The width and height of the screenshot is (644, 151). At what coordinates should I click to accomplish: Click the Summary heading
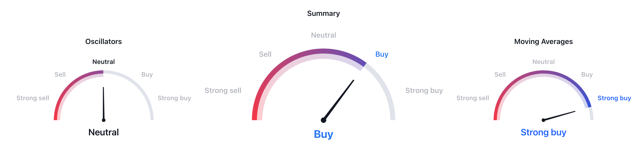pyautogui.click(x=324, y=13)
